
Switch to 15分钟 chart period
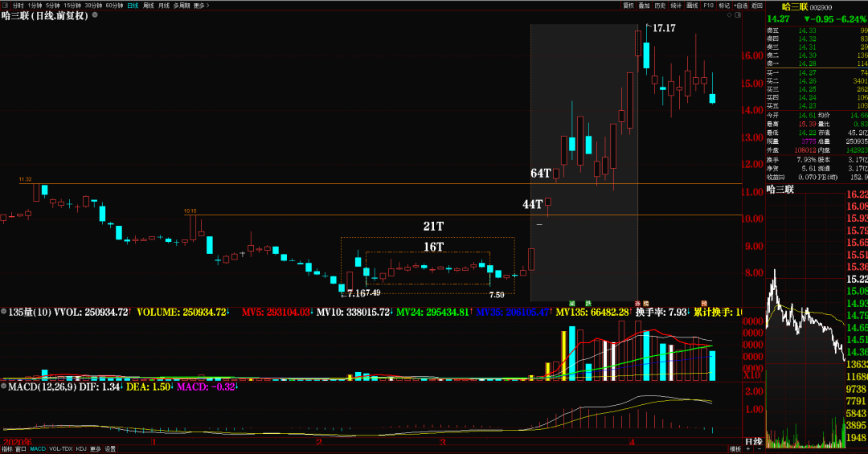pyautogui.click(x=72, y=6)
